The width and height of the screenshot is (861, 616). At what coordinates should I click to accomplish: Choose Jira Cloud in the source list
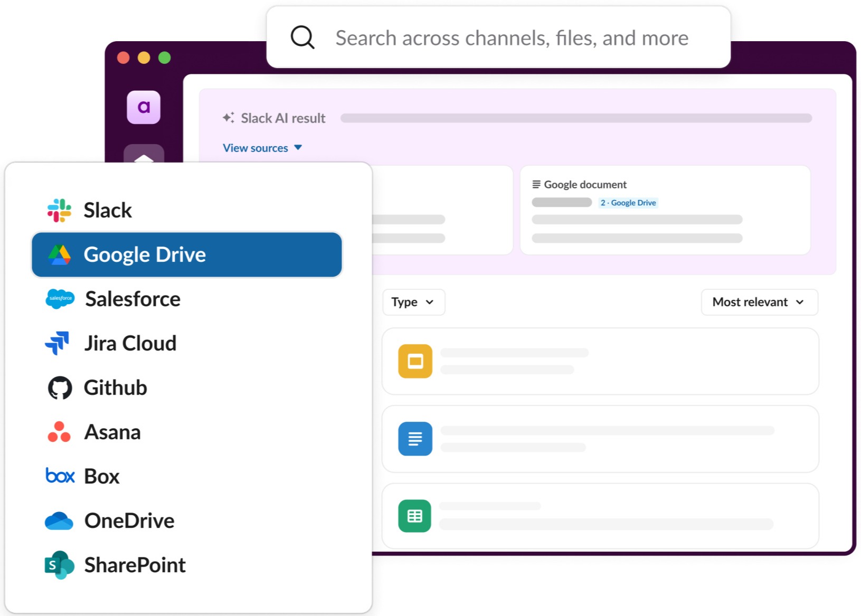[x=130, y=344]
